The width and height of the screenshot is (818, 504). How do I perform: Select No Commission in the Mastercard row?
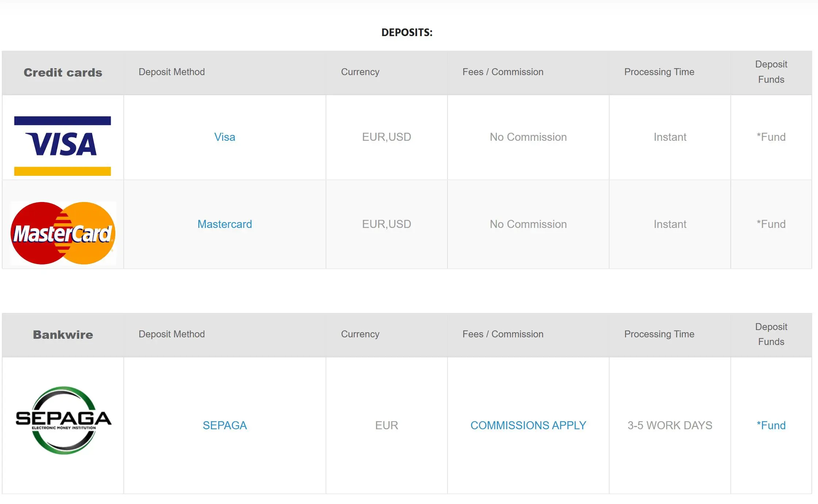[528, 224]
